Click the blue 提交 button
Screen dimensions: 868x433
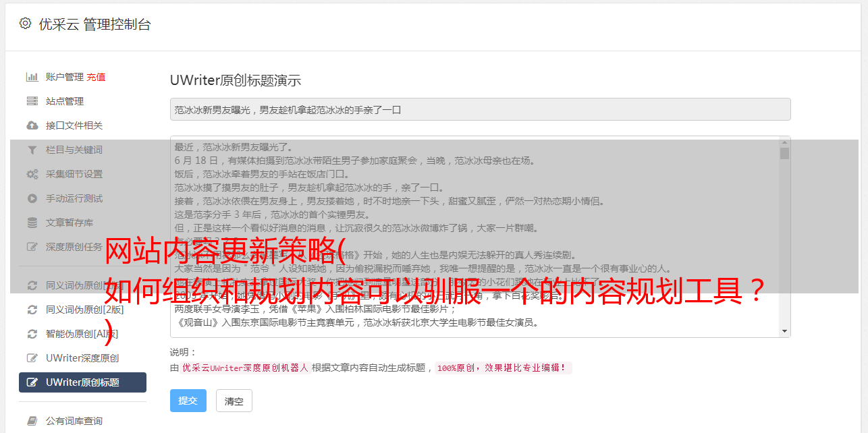188,401
